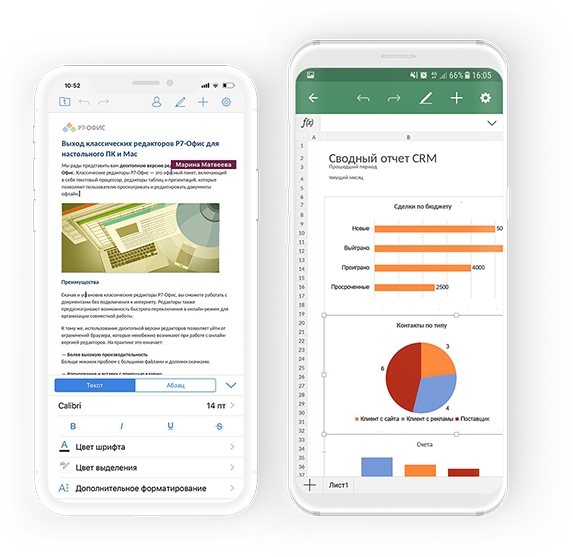The width and height of the screenshot is (573, 557).
Task: Switch to the Абзац tab
Action: click(175, 385)
